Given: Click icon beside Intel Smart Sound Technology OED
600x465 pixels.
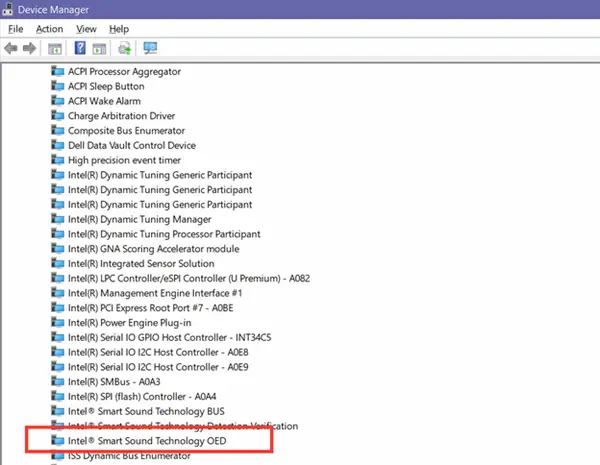Looking at the screenshot, I should (58, 441).
